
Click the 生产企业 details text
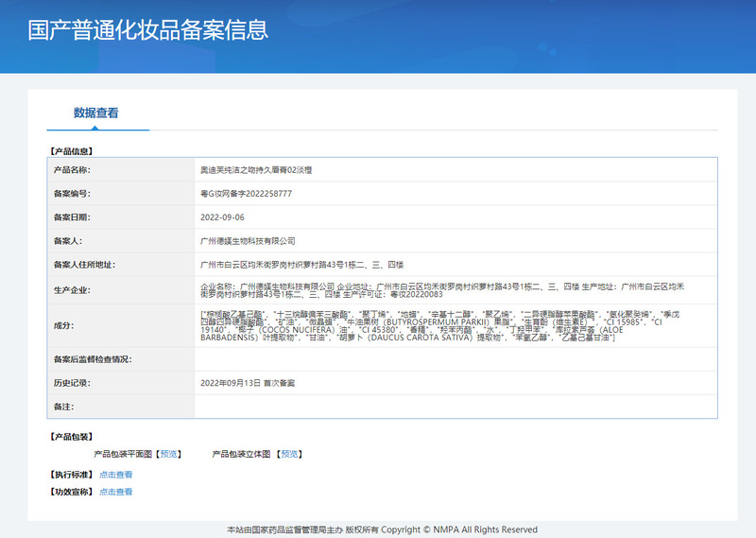tap(454, 289)
